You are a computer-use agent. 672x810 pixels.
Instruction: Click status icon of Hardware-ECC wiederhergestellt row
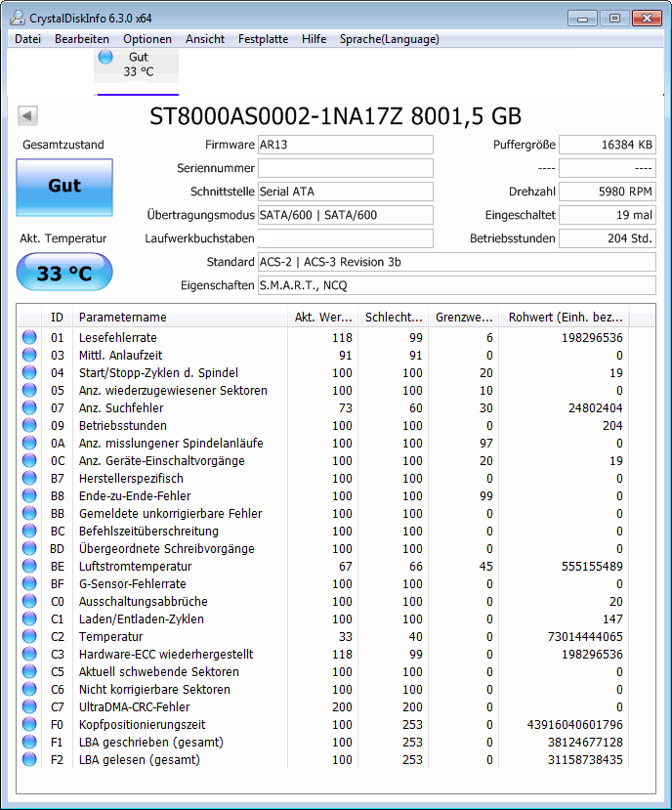pyautogui.click(x=29, y=654)
